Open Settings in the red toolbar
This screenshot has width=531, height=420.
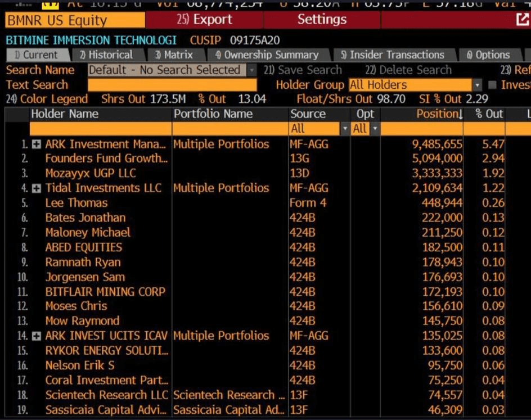pos(322,19)
